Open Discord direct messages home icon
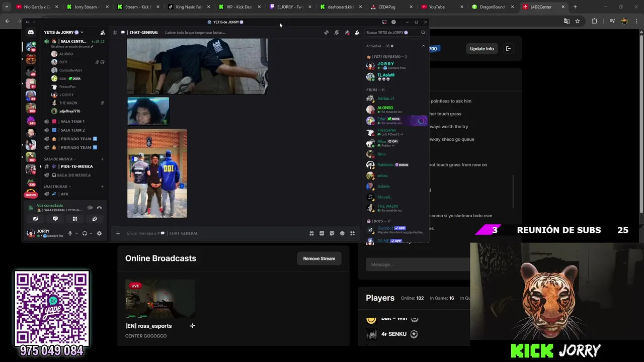Viewport: 644px width, 362px height. [31, 32]
